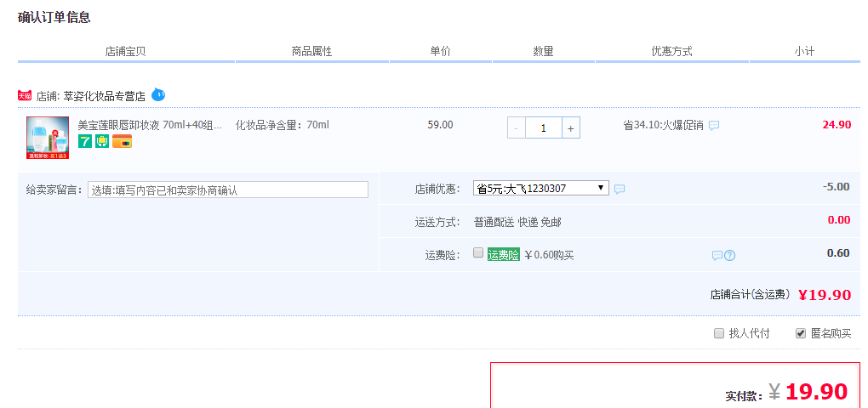Viewport: 868px width, 408px height.
Task: Click the blue Wangwang chat icon
Action: [158, 94]
